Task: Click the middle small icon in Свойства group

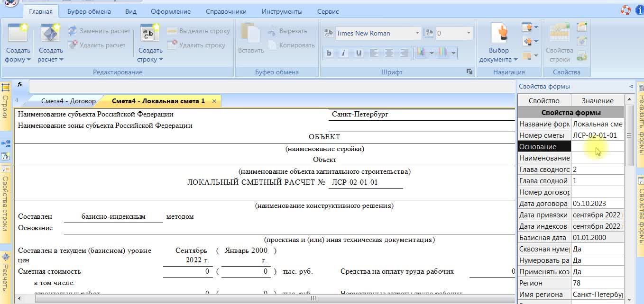Action: tap(582, 41)
